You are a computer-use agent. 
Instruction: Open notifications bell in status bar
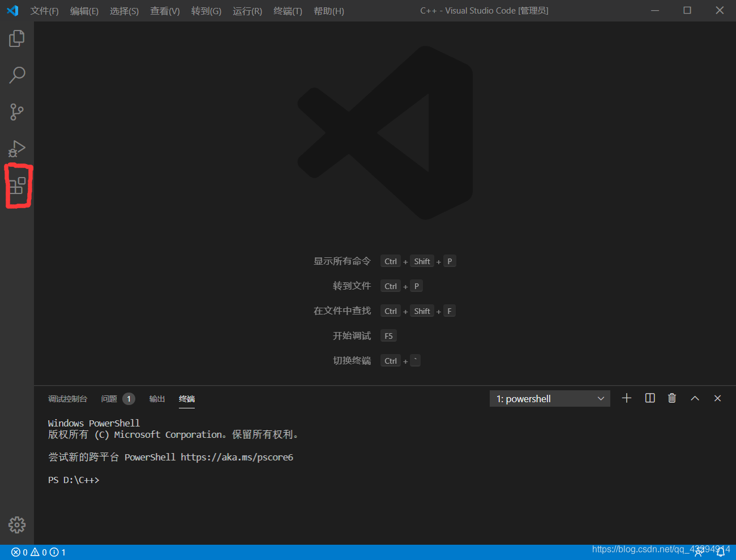(721, 552)
